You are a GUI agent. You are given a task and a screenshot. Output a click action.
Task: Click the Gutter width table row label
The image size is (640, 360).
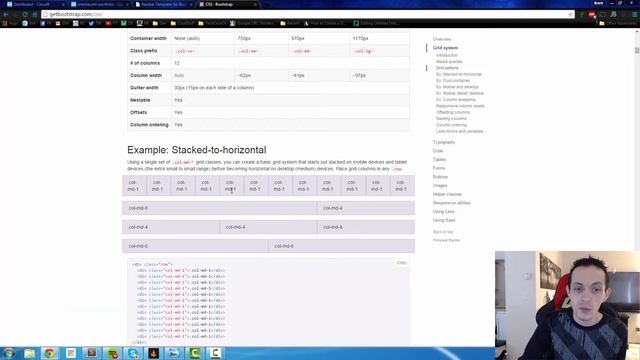click(x=144, y=88)
